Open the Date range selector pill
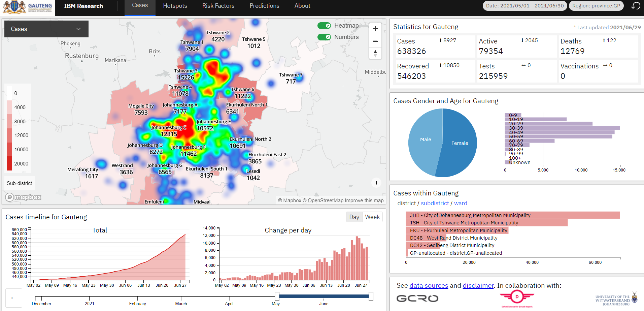This screenshot has width=644, height=311. click(x=525, y=6)
